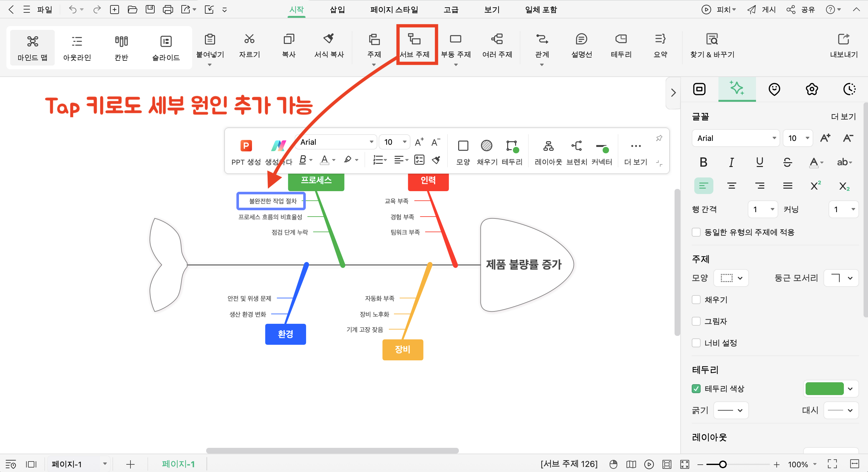The image size is (868, 472).
Task: Open the 삽입 ribbon tab
Action: click(x=337, y=10)
